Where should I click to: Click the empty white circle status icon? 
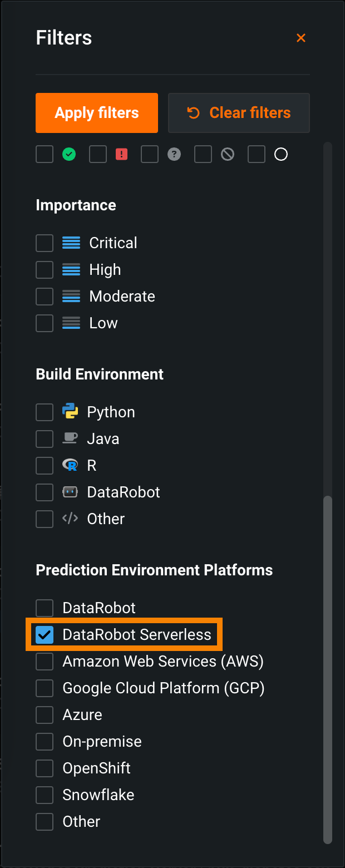pos(281,154)
